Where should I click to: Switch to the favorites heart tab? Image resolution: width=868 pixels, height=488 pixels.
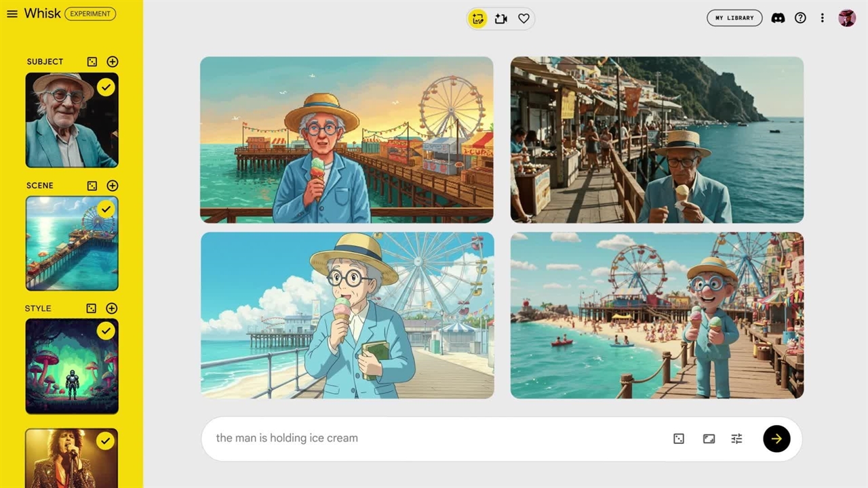click(x=524, y=19)
